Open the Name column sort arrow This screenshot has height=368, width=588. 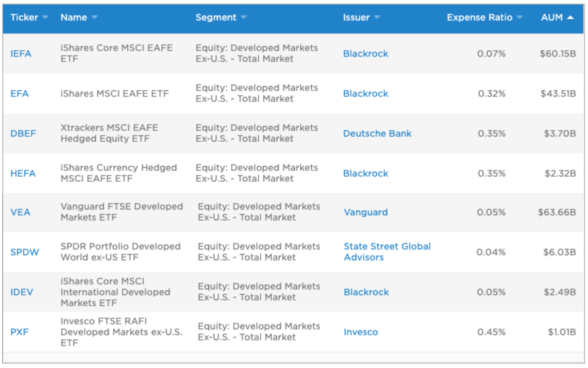[94, 17]
